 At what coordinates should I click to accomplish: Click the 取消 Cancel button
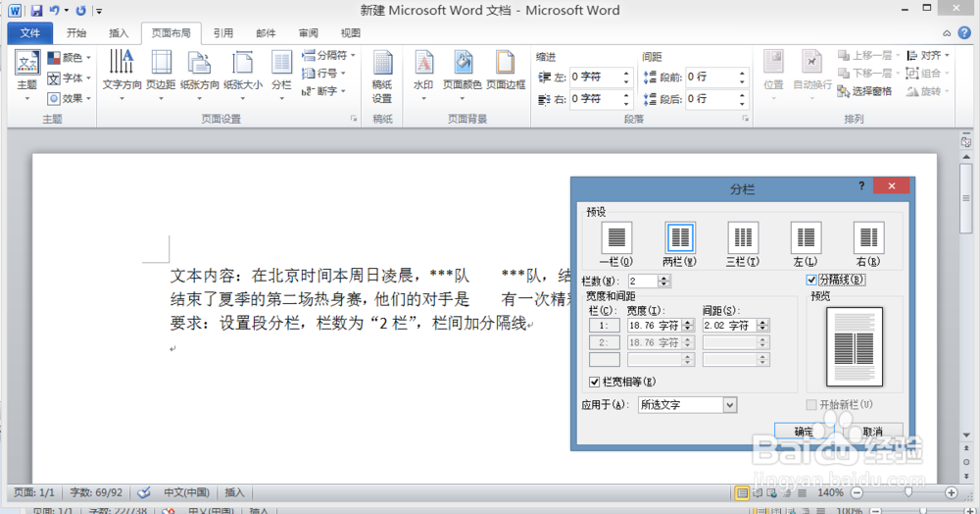872,432
